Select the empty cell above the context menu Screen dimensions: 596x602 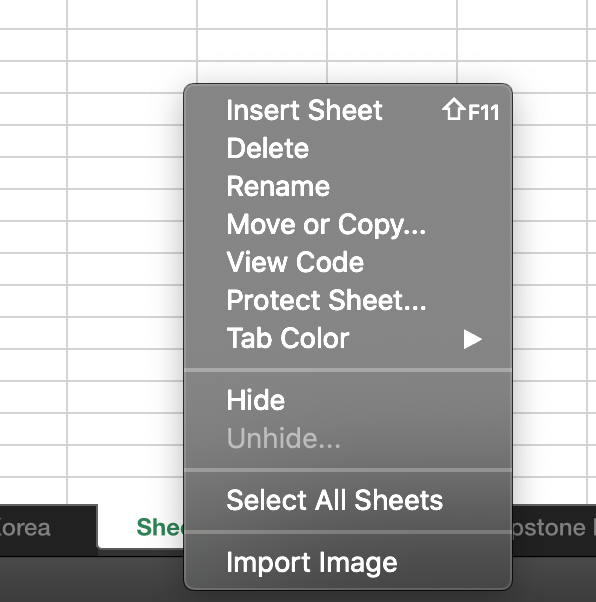click(x=262, y=45)
